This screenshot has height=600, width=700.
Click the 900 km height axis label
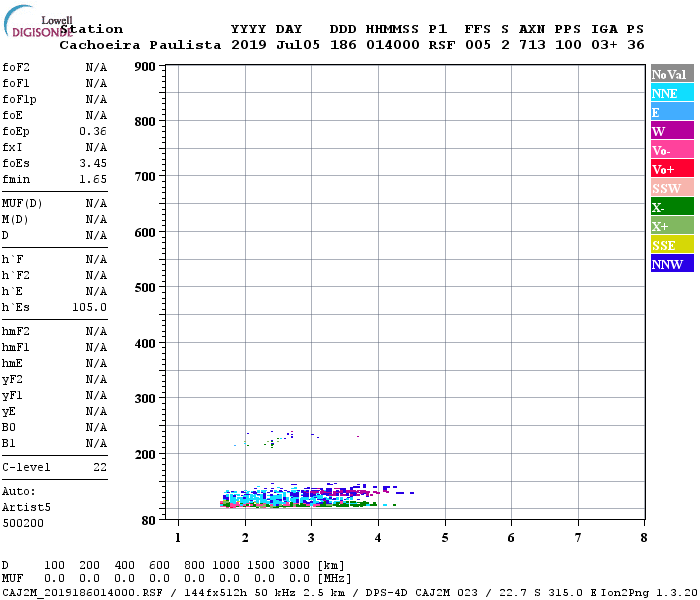pyautogui.click(x=145, y=67)
